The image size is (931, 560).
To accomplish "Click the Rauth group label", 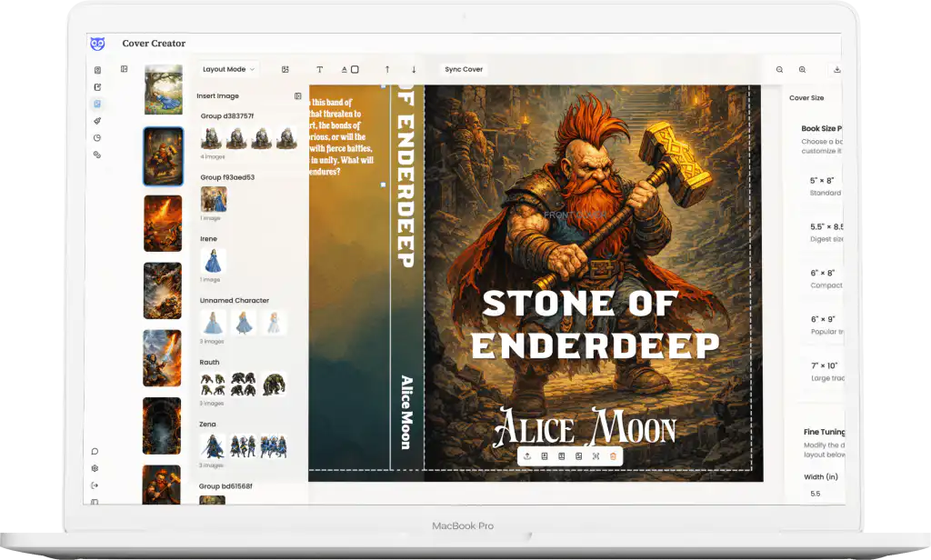I will [210, 362].
